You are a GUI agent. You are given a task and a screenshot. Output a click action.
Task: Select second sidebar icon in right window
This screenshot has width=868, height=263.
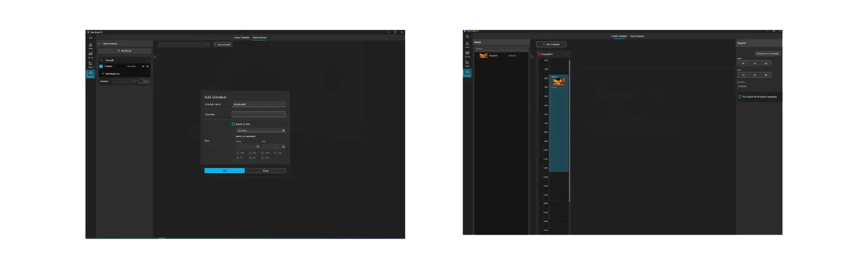pyautogui.click(x=467, y=54)
